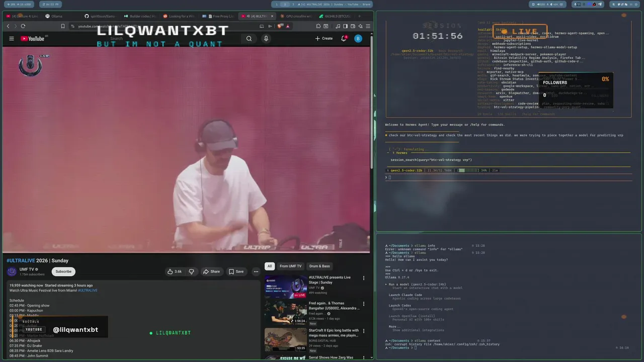The height and width of the screenshot is (362, 644).
Task: Open the Brave wallet icon
Action: tap(353, 26)
